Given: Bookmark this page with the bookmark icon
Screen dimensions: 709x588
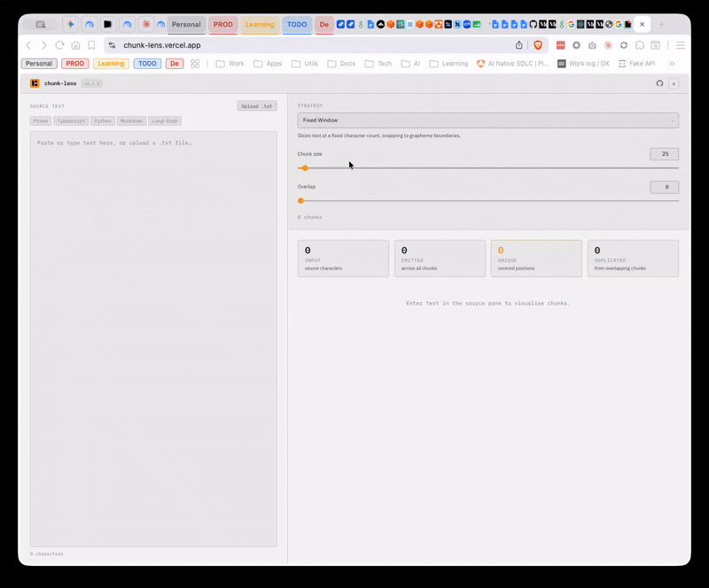Looking at the screenshot, I should (x=91, y=45).
